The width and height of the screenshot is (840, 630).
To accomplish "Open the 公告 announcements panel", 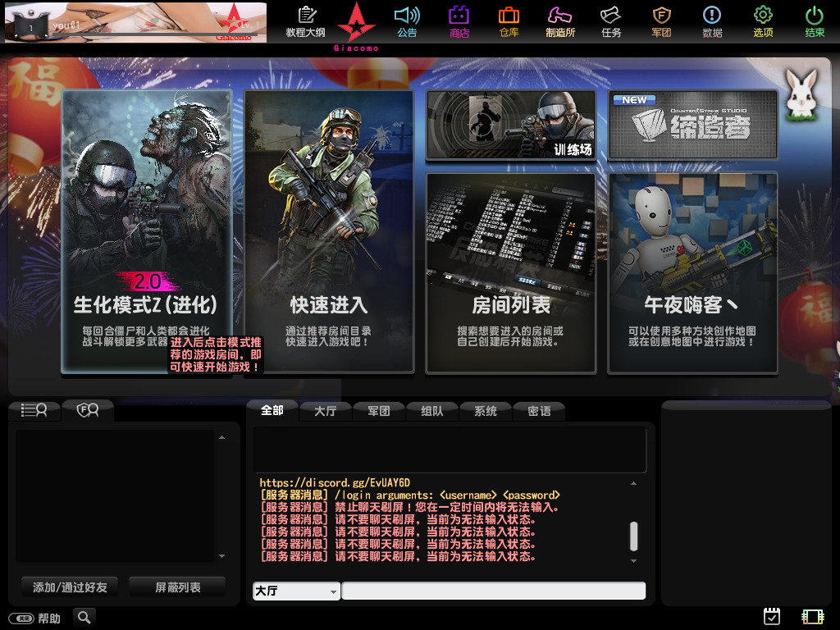I will tap(407, 21).
